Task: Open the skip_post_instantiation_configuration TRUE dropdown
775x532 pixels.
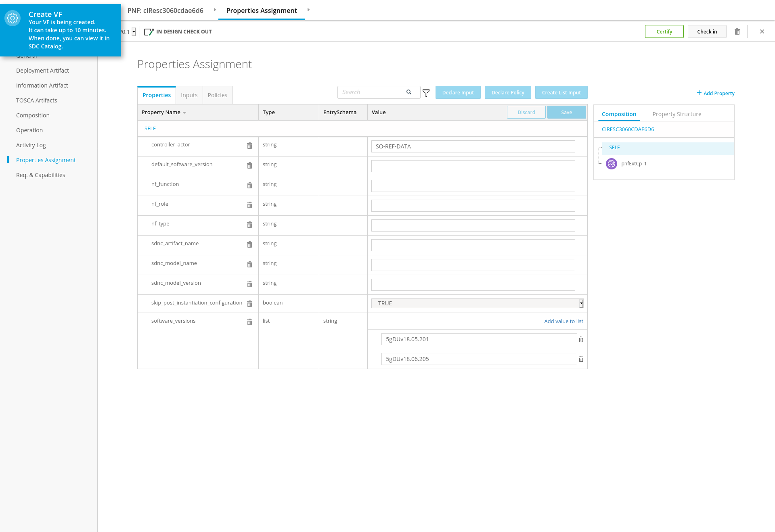Action: point(477,303)
